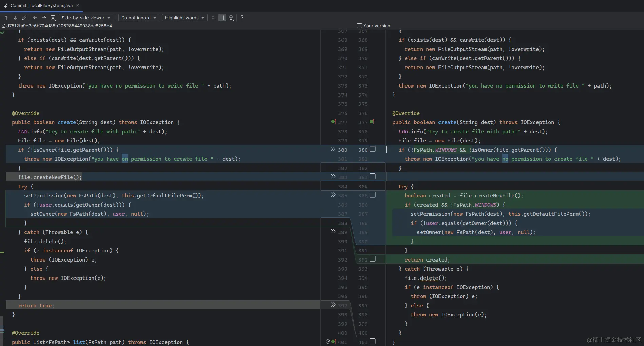Tick the Your version checkbox
This screenshot has height=346, width=644.
359,26
